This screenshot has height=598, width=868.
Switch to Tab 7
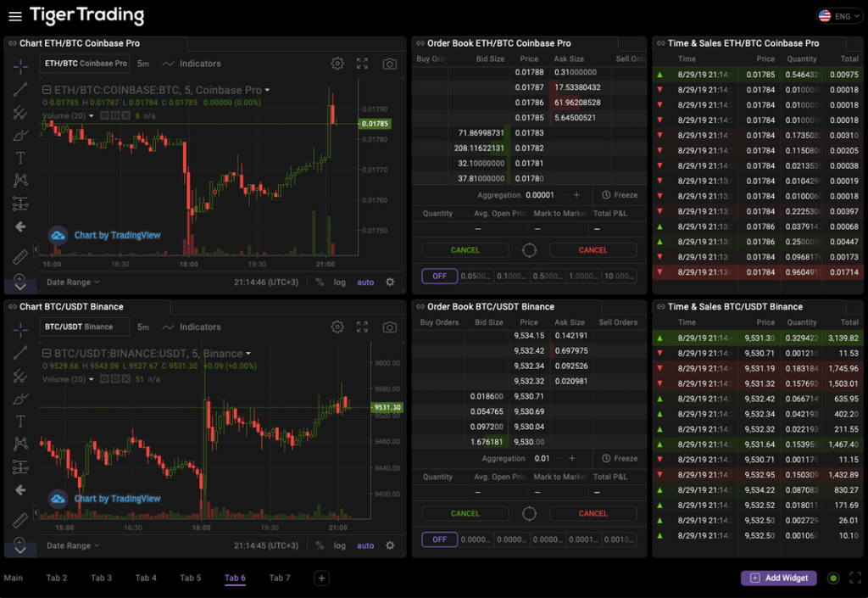pos(280,578)
